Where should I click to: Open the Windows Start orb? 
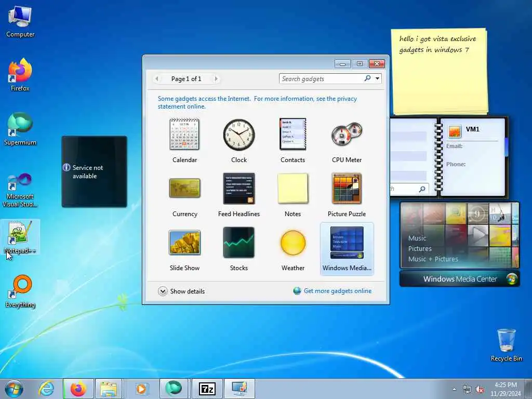click(x=14, y=389)
